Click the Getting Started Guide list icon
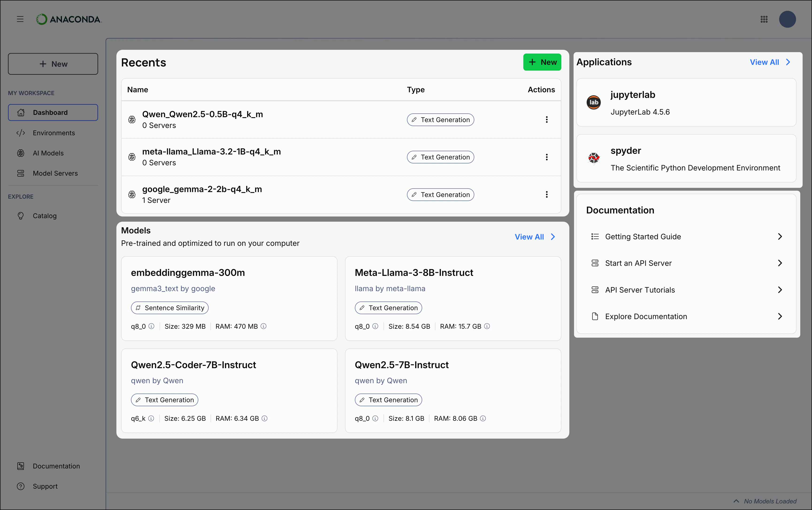Screen dimensions: 812x510 (595, 236)
